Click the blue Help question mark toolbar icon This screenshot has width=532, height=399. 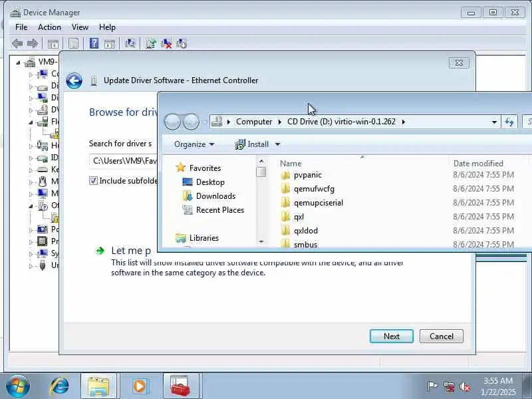pyautogui.click(x=94, y=43)
